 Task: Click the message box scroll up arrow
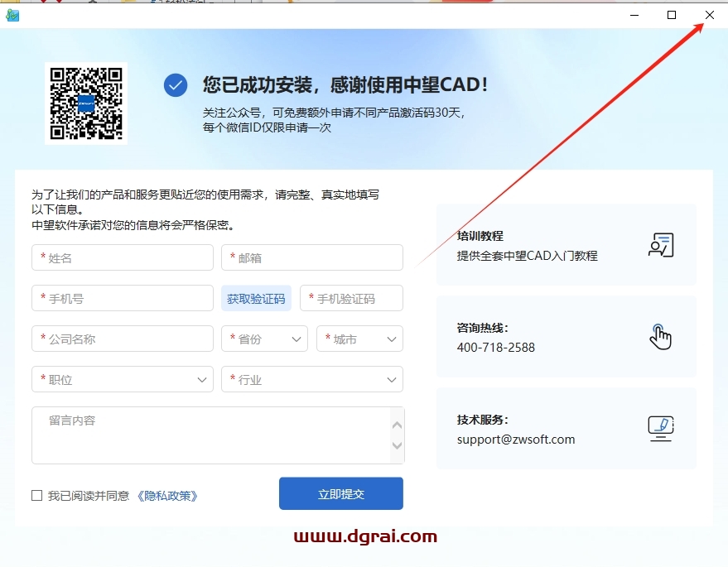(x=397, y=425)
